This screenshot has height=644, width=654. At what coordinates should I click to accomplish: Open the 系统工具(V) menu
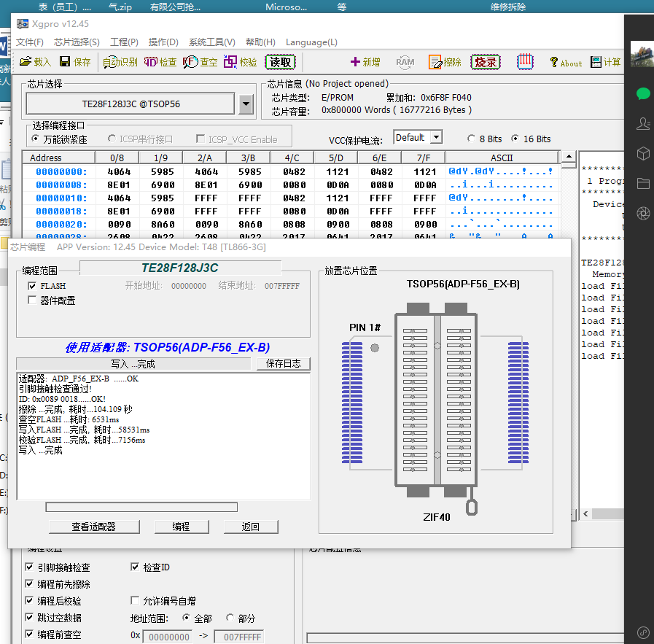[x=211, y=42]
